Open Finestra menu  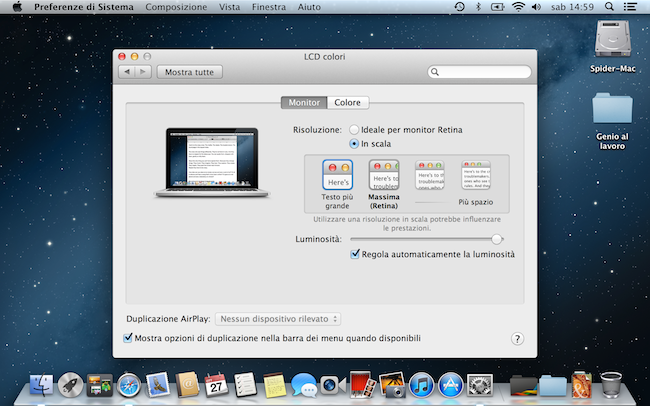point(269,7)
